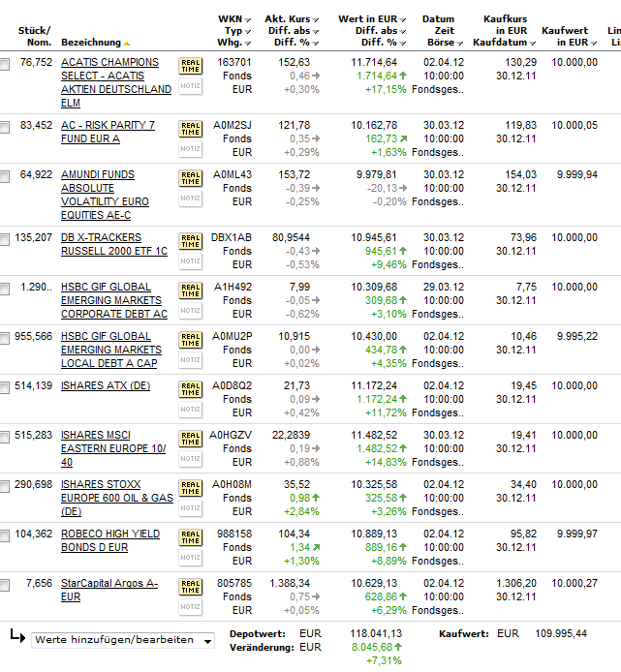Select checkbox for DB X-Trackers Russell 2000
Image resolution: width=621 pixels, height=672 pixels.
point(4,239)
